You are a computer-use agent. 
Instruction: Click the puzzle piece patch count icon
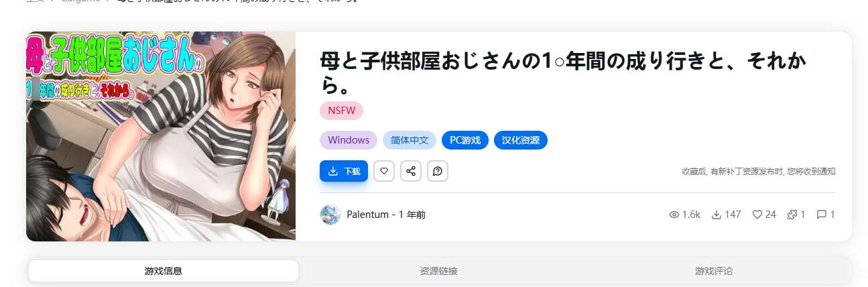coord(792,215)
